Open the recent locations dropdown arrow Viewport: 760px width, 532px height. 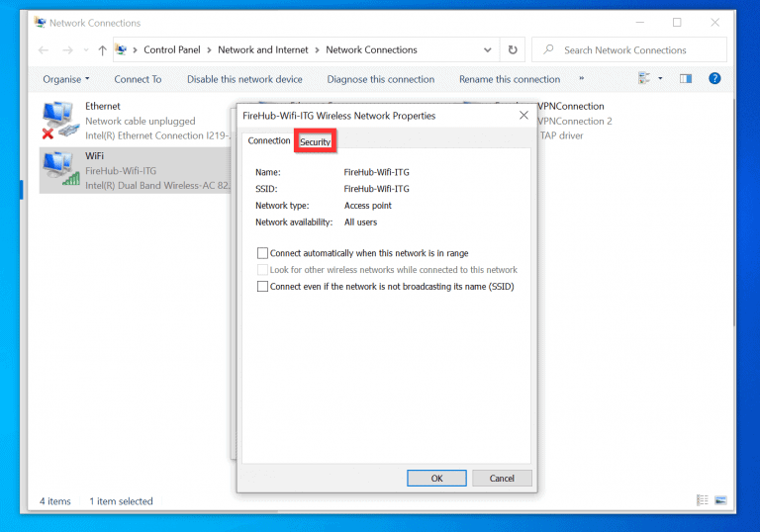pyautogui.click(x=86, y=49)
